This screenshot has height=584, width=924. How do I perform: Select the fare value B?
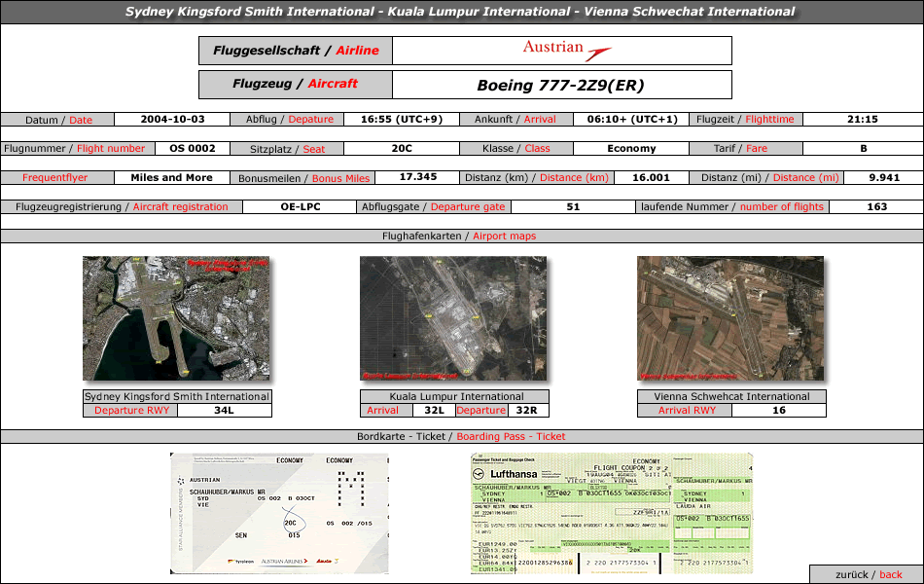click(864, 149)
